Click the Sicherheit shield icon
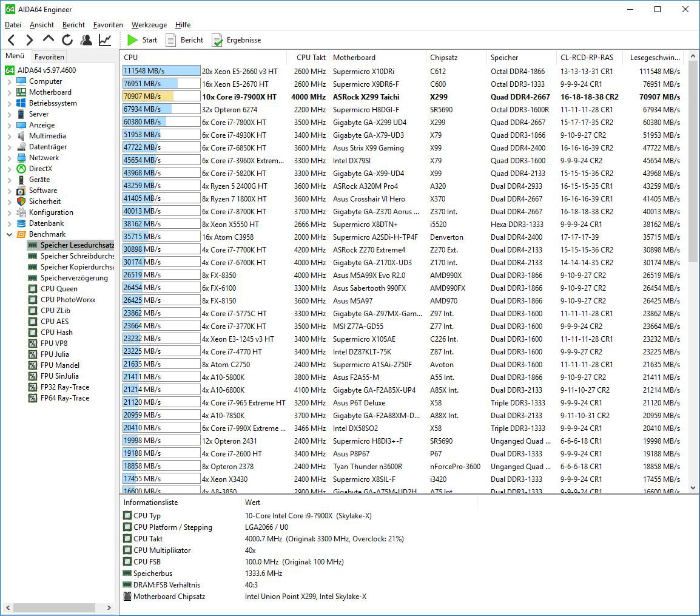The height and width of the screenshot is (616, 700). (x=21, y=201)
